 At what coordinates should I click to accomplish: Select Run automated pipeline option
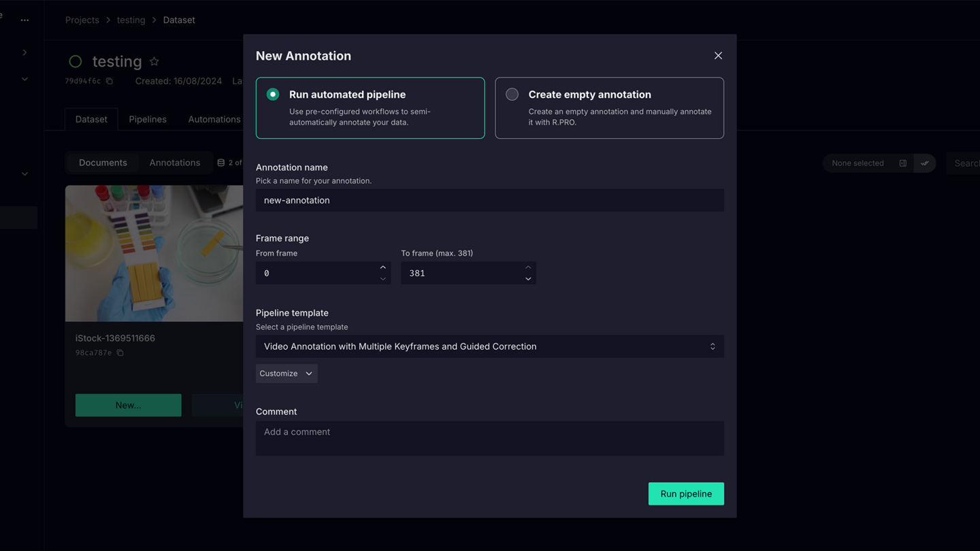click(273, 95)
